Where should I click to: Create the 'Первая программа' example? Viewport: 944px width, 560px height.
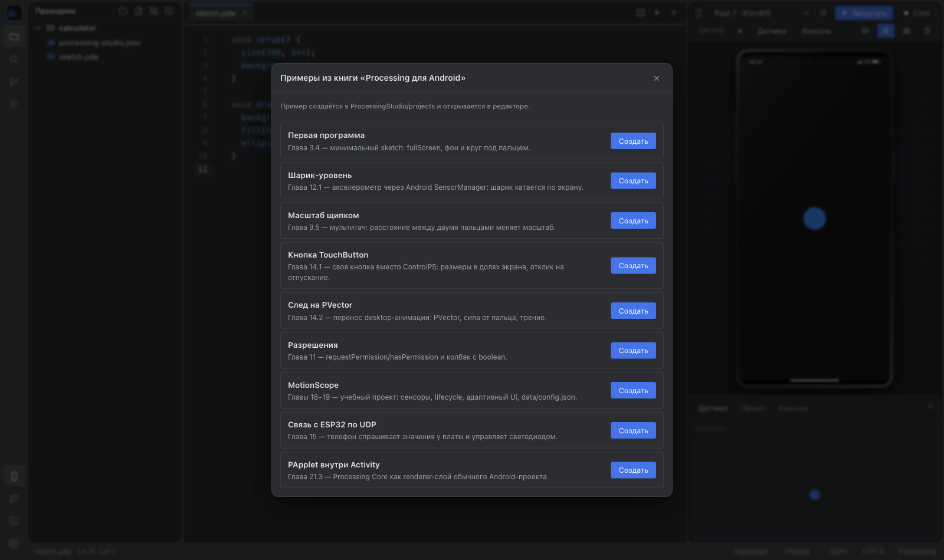tap(633, 141)
